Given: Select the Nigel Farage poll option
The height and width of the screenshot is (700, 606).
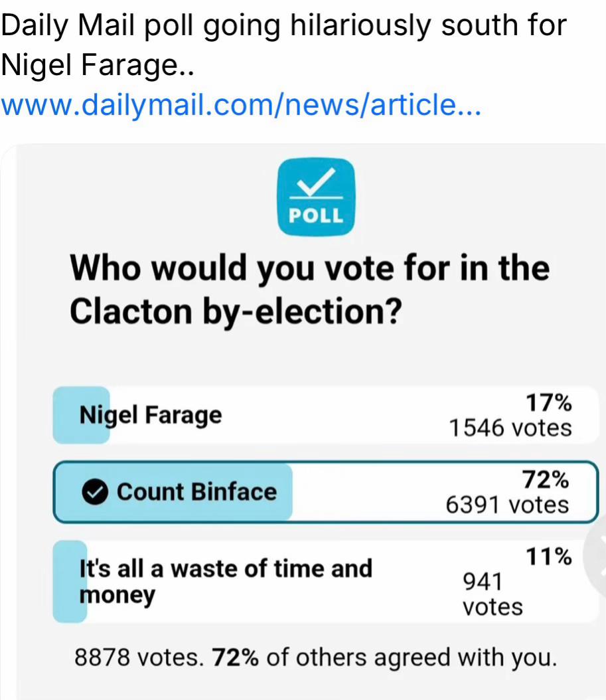Looking at the screenshot, I should coord(326,415).
